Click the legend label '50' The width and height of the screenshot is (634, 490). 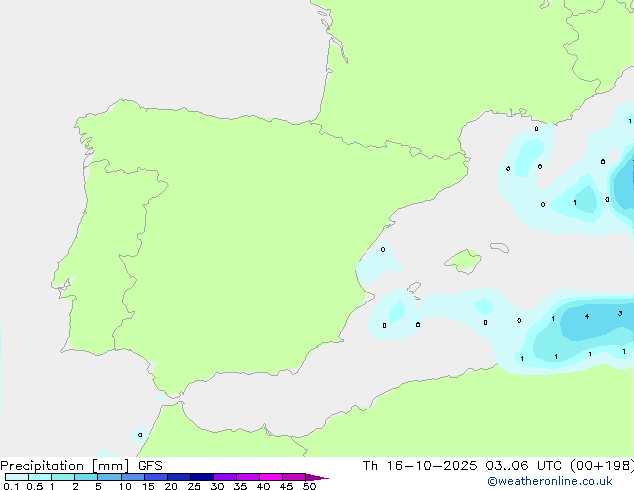pyautogui.click(x=309, y=486)
